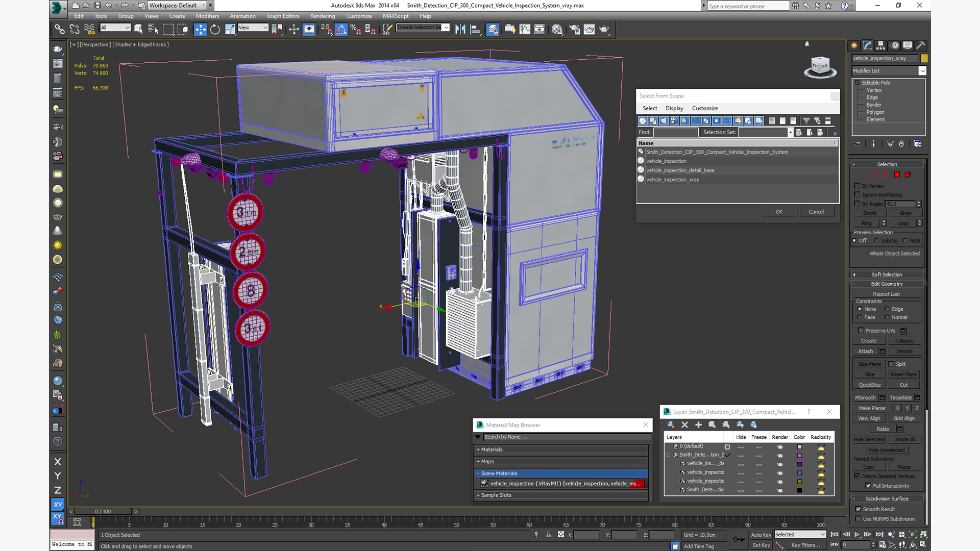
Task: Click Create New Layer icon in Layer dialog
Action: [671, 424]
